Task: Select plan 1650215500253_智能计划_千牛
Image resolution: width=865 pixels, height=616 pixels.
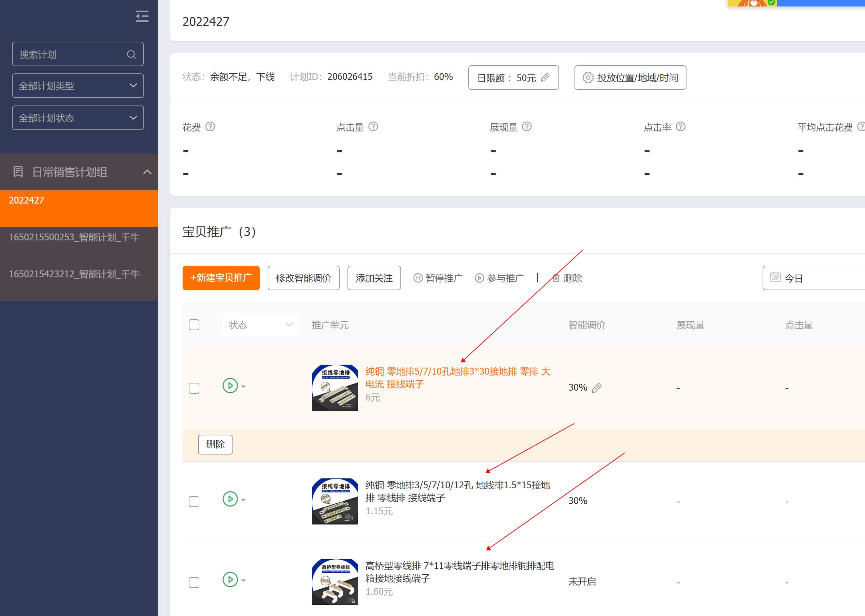Action: (74, 237)
